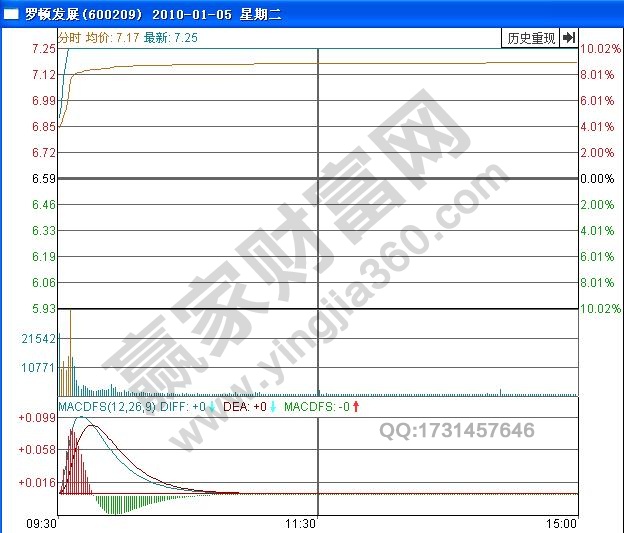The image size is (624, 533).
Task: Click the 均价: 7.17 average price label
Action: 112,38
